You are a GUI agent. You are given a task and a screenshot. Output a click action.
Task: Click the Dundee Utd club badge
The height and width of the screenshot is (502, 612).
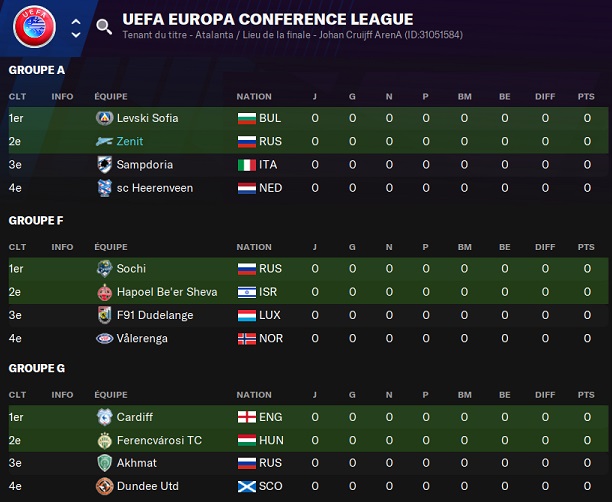(104, 487)
